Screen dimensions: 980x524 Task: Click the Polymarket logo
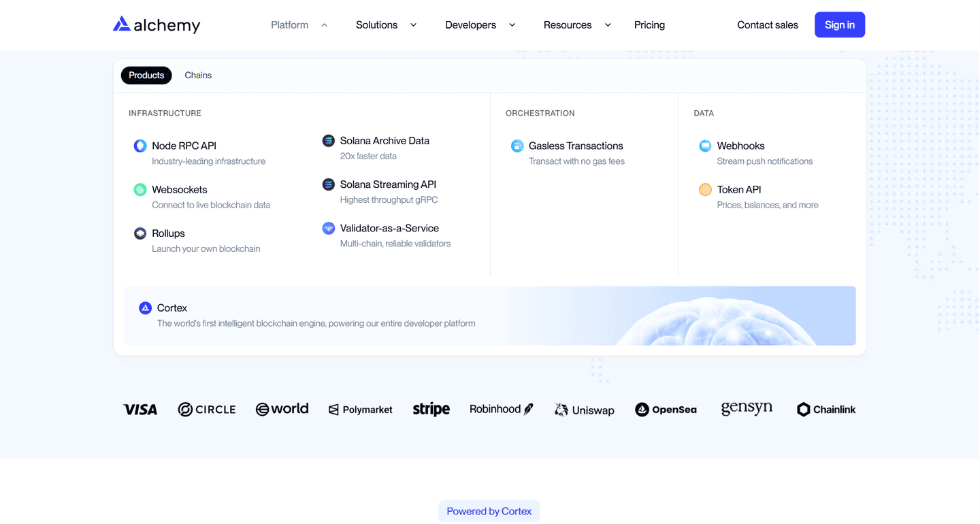pyautogui.click(x=361, y=410)
